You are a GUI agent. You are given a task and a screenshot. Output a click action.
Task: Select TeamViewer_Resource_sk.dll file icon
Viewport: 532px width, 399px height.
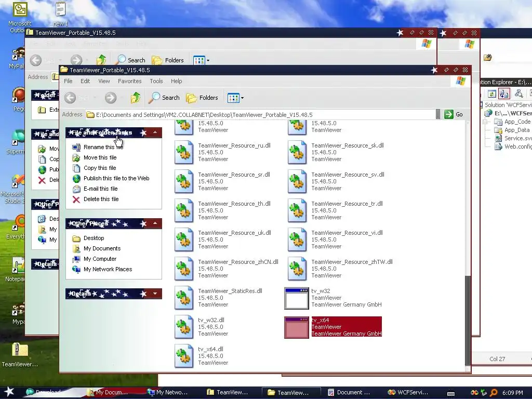(297, 152)
